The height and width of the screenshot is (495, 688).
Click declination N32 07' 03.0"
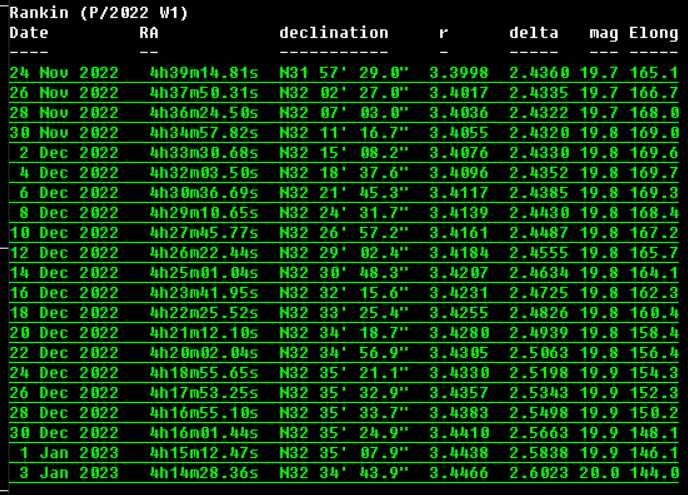pyautogui.click(x=344, y=112)
